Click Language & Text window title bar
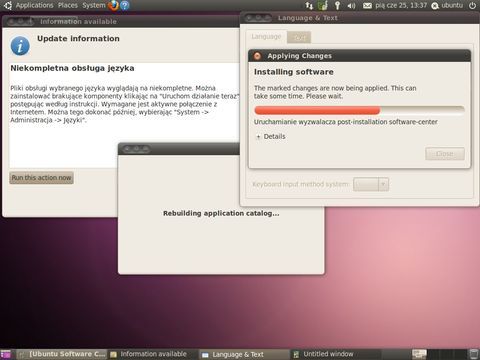 [x=359, y=18]
